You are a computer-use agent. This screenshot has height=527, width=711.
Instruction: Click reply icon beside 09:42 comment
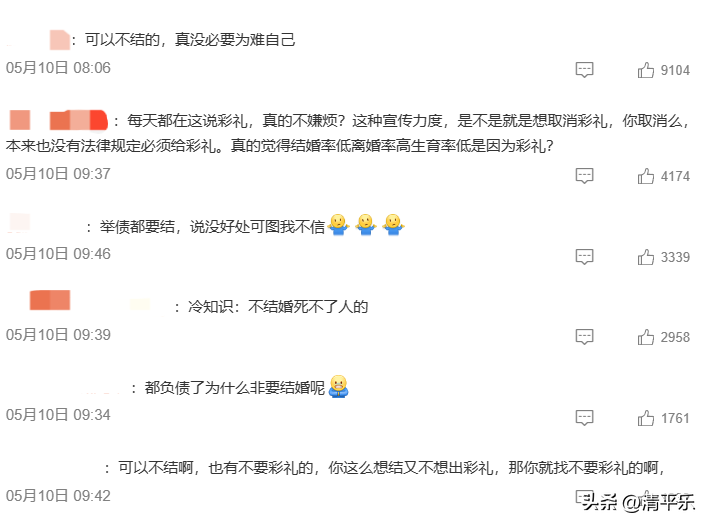pyautogui.click(x=584, y=497)
